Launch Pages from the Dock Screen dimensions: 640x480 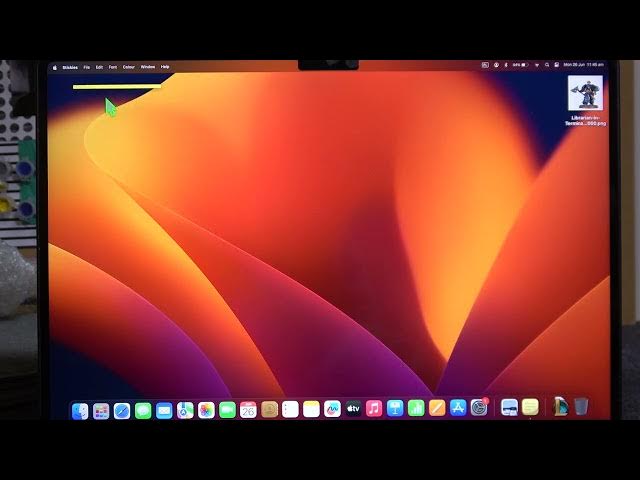pos(437,408)
